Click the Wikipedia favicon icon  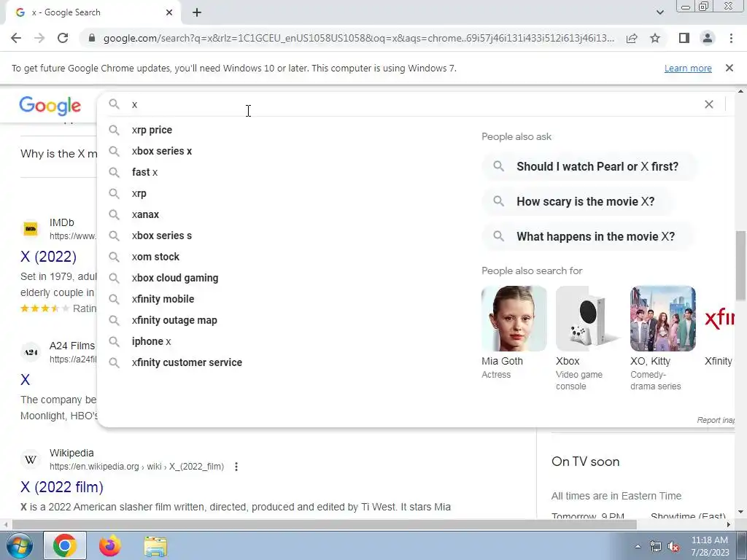(31, 460)
